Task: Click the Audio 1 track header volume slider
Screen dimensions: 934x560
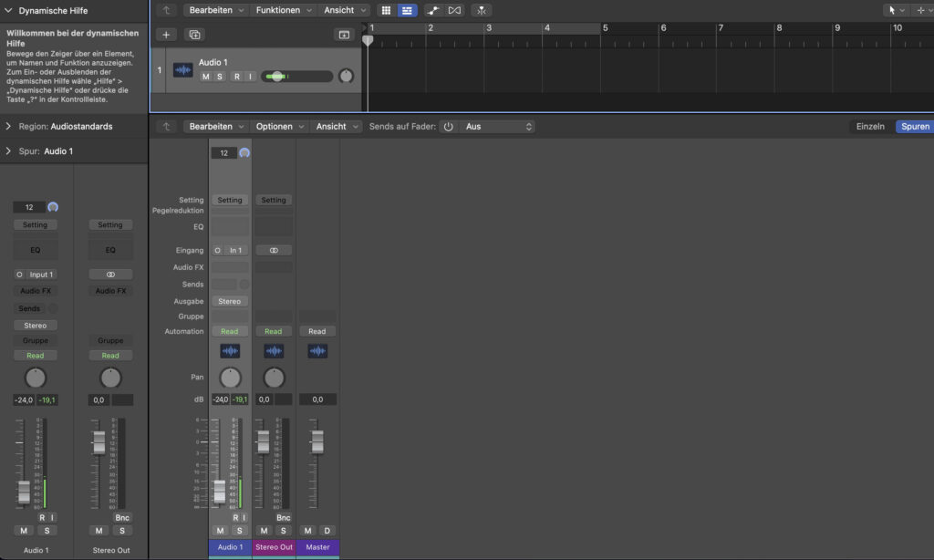Action: tap(296, 77)
